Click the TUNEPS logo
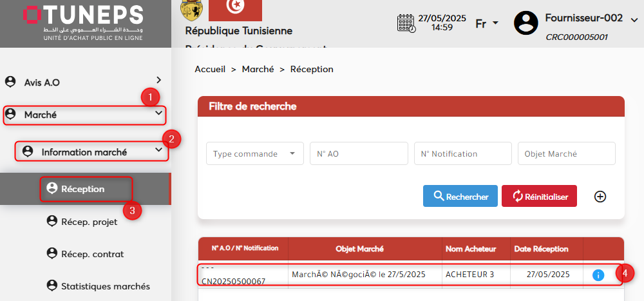 point(82,23)
